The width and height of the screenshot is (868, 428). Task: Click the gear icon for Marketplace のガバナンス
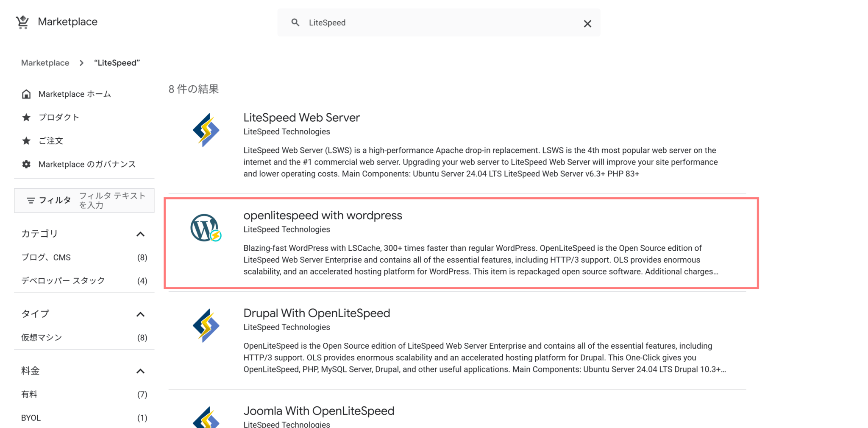pos(26,164)
